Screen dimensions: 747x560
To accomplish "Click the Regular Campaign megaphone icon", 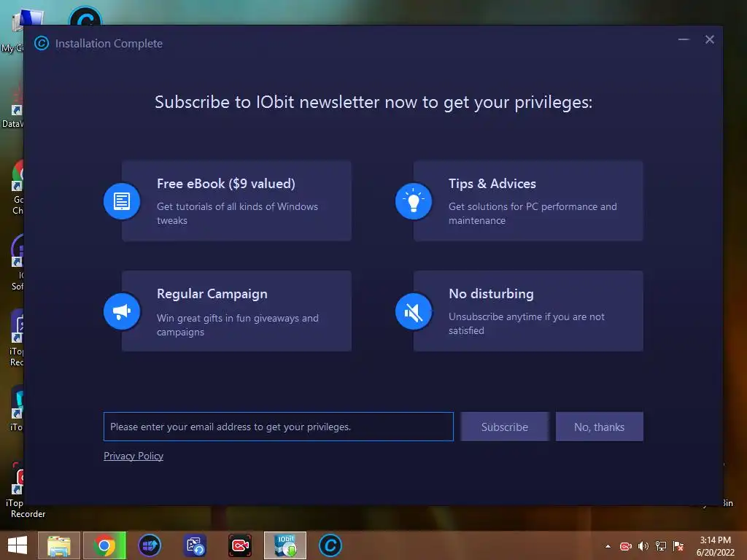I will click(122, 311).
